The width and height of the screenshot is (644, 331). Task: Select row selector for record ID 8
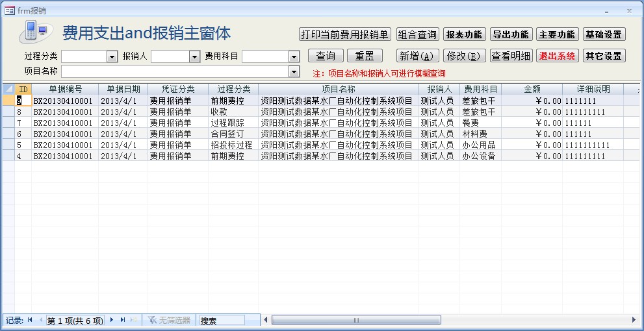click(8, 112)
